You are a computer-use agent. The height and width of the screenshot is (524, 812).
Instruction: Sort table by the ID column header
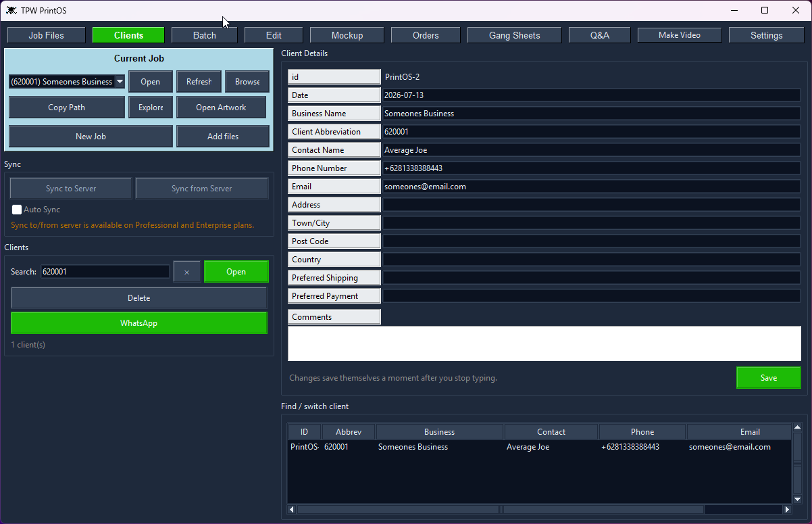[304, 432]
